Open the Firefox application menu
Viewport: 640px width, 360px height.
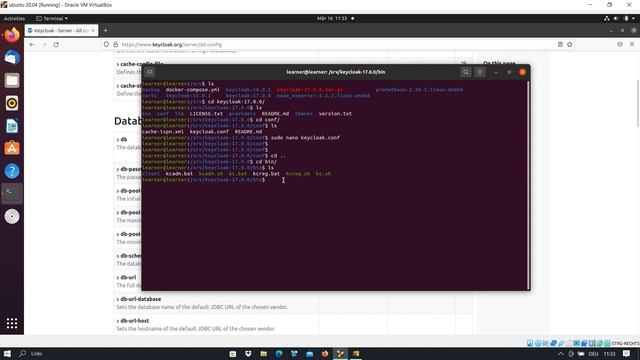[x=632, y=44]
